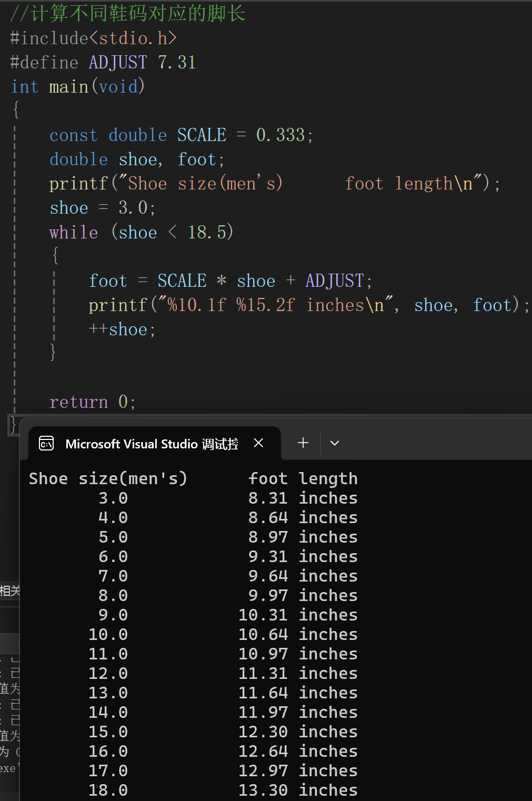
Task: Click the opening brace below the while line
Action: coord(55,256)
